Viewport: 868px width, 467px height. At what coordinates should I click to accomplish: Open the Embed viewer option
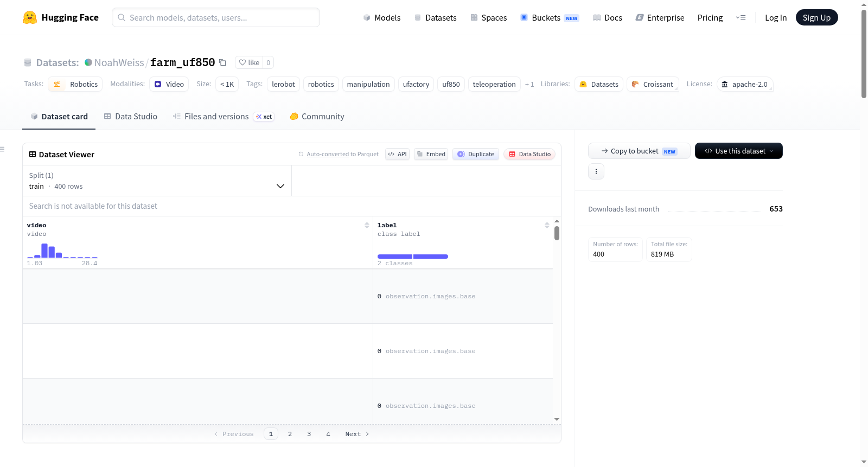coord(431,154)
